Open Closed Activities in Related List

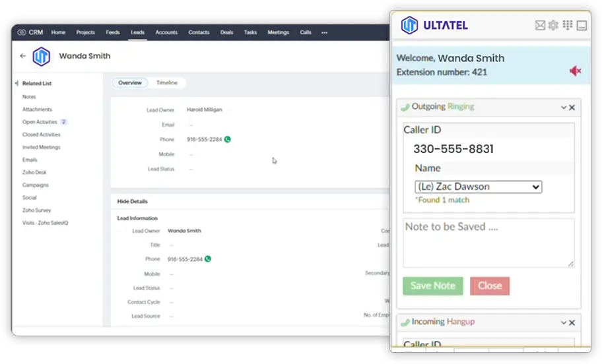tap(42, 135)
